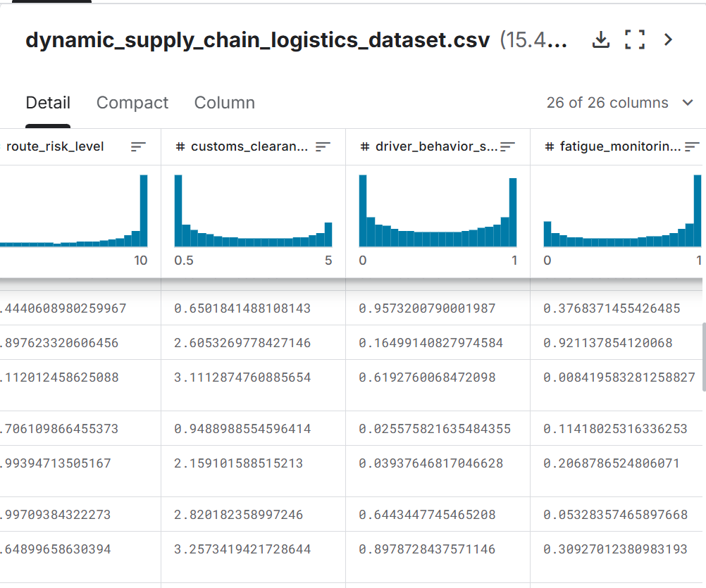Screen dimensions: 706x588
Task: Select cell value 2.6053269778427146
Action: coord(242,343)
